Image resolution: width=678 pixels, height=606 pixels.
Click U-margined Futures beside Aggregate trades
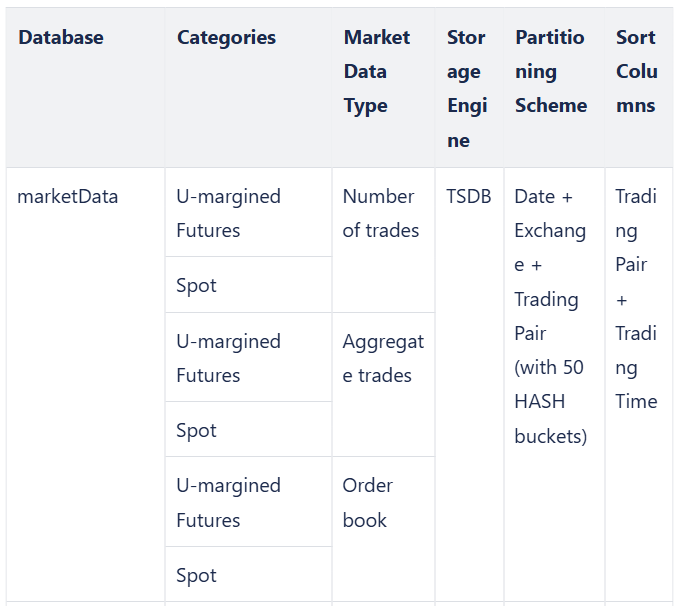[228, 359]
